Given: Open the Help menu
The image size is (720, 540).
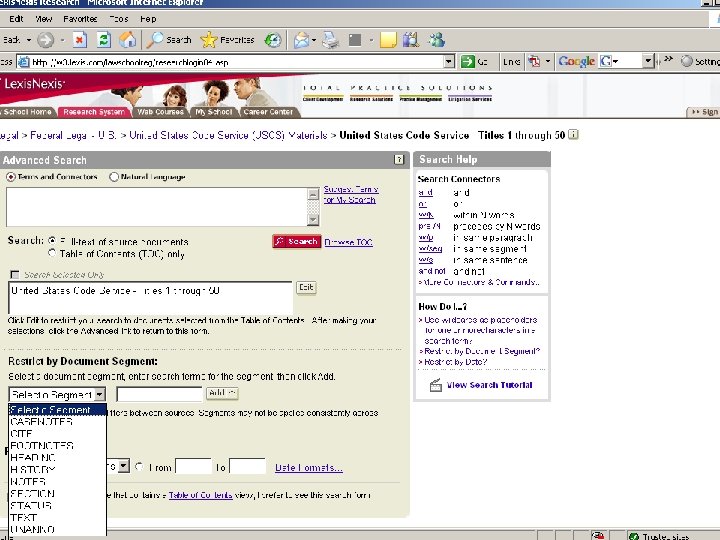Looking at the screenshot, I should tap(148, 19).
